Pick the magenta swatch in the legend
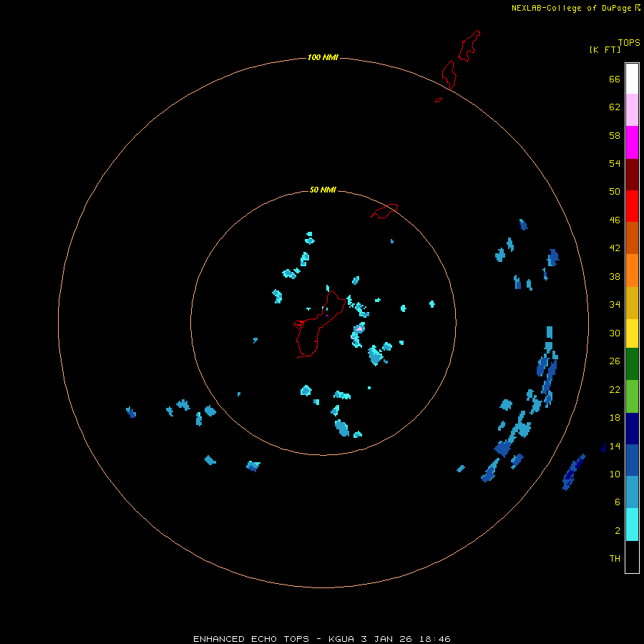Viewport: 644px width, 644px height. [x=632, y=142]
